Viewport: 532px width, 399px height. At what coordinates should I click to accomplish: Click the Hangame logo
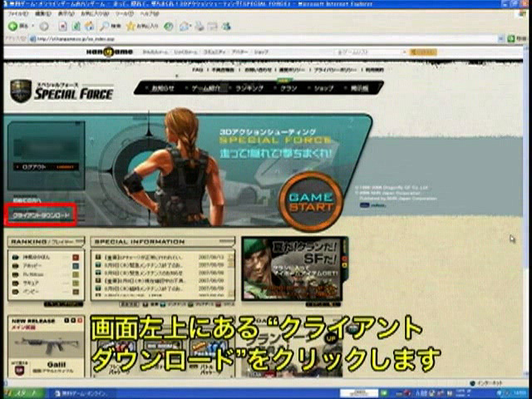[109, 52]
